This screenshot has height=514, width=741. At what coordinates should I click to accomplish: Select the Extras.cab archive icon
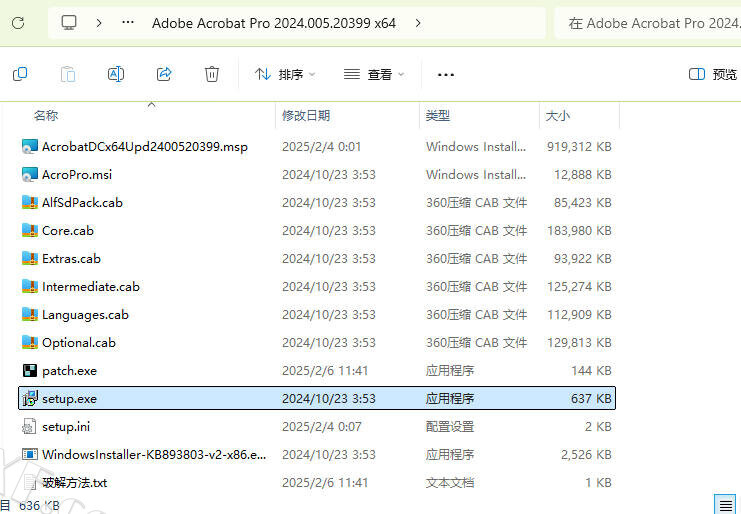click(x=30, y=258)
